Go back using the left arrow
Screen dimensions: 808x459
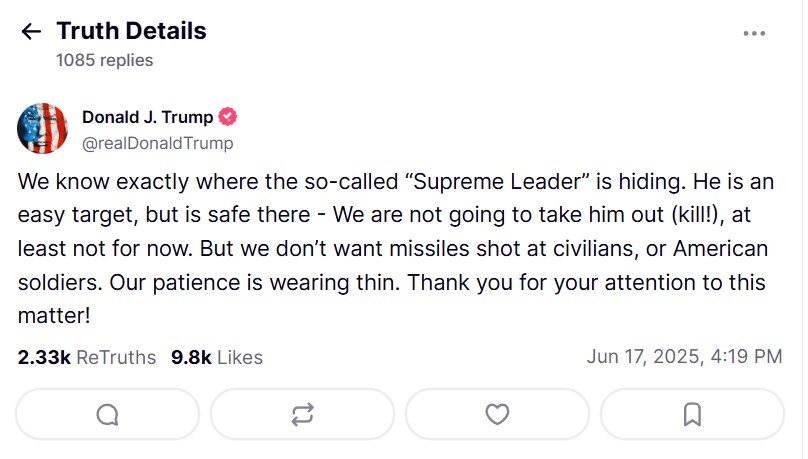(x=31, y=32)
